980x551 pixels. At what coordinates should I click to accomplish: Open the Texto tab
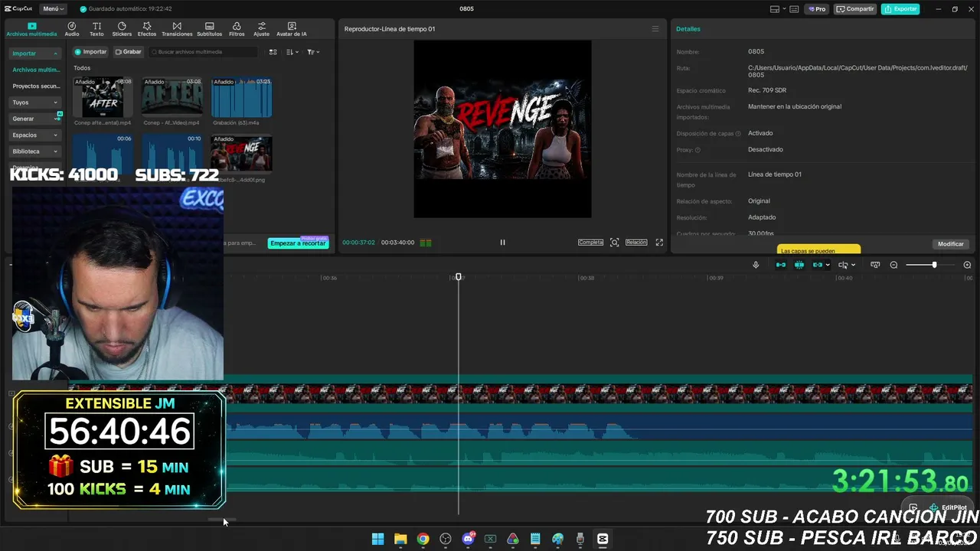(x=96, y=29)
